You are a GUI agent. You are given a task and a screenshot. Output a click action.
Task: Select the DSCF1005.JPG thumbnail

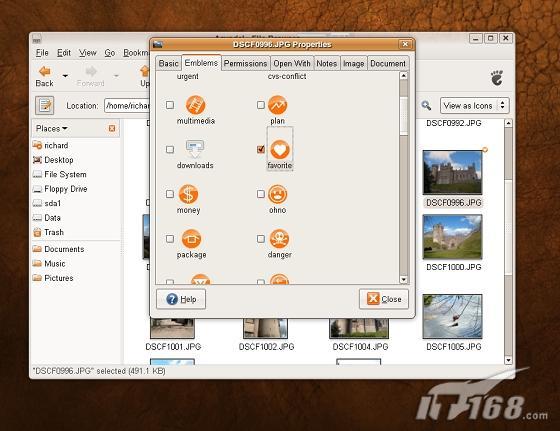pyautogui.click(x=452, y=316)
